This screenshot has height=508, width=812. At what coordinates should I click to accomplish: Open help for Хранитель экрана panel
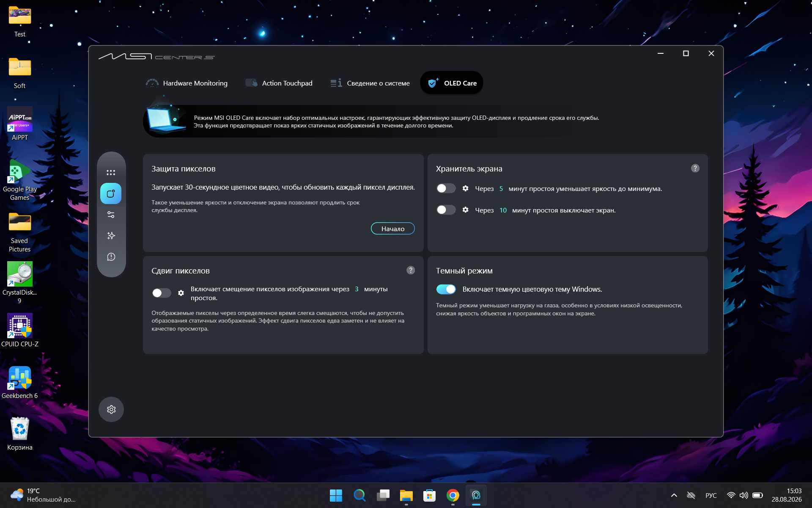[695, 168]
